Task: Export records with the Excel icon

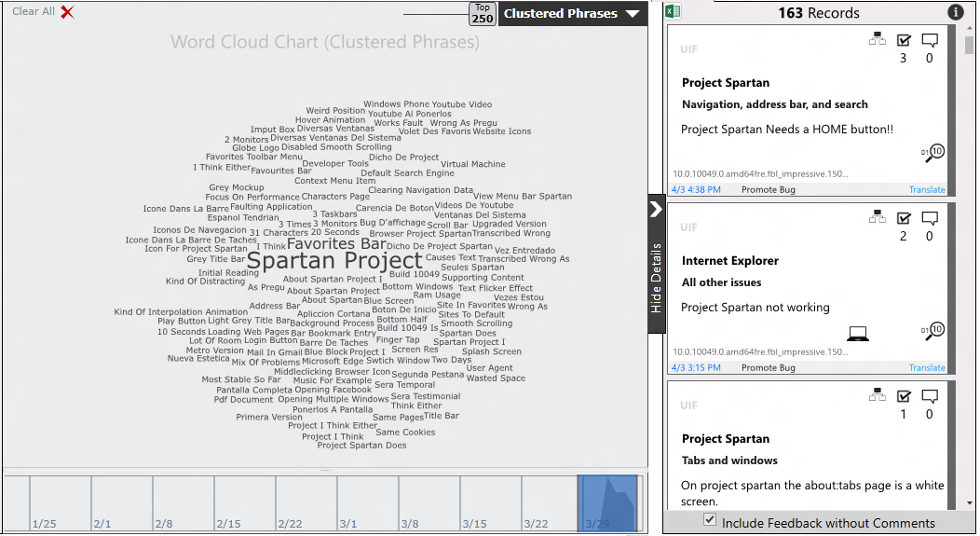Action: [674, 12]
